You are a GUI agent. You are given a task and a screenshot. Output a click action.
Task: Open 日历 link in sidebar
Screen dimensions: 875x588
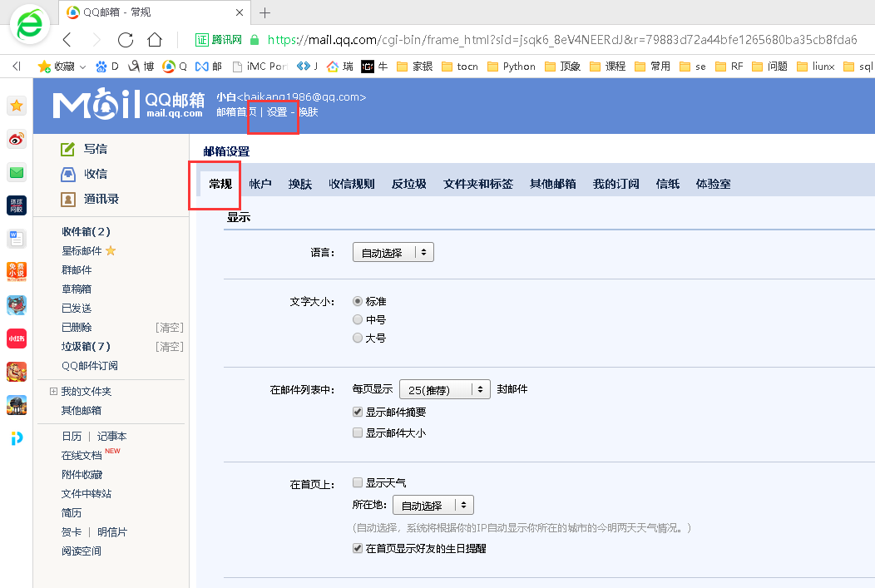72,437
